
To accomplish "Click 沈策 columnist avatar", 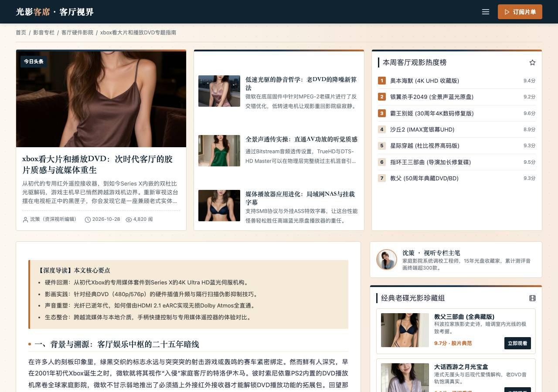I will tap(387, 260).
